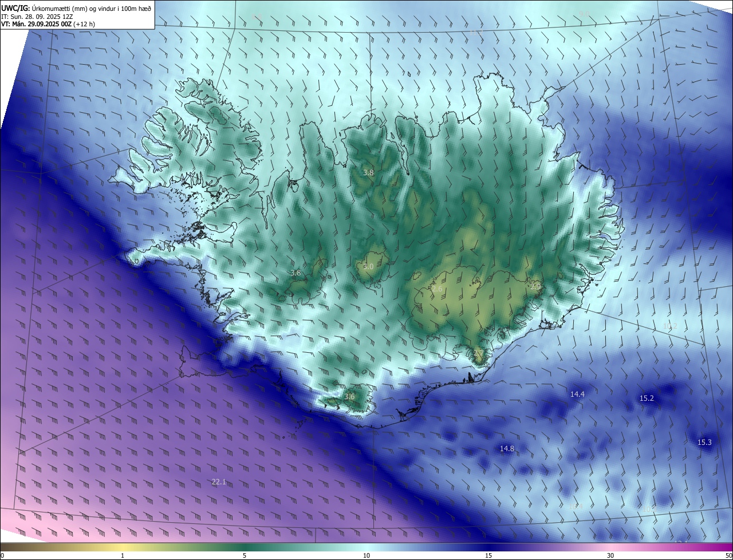Click the faint 10.4 value label
Image resolution: width=733 pixels, height=560 pixels.
(576, 506)
